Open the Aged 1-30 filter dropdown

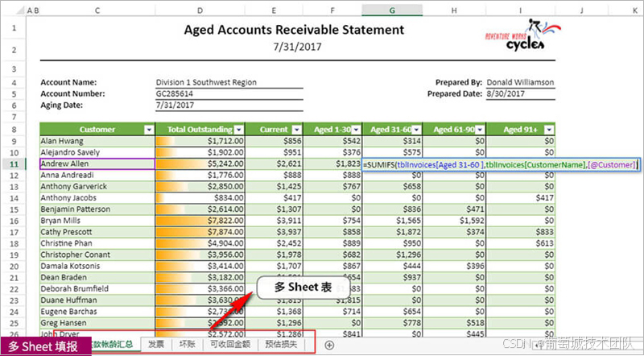coord(356,130)
